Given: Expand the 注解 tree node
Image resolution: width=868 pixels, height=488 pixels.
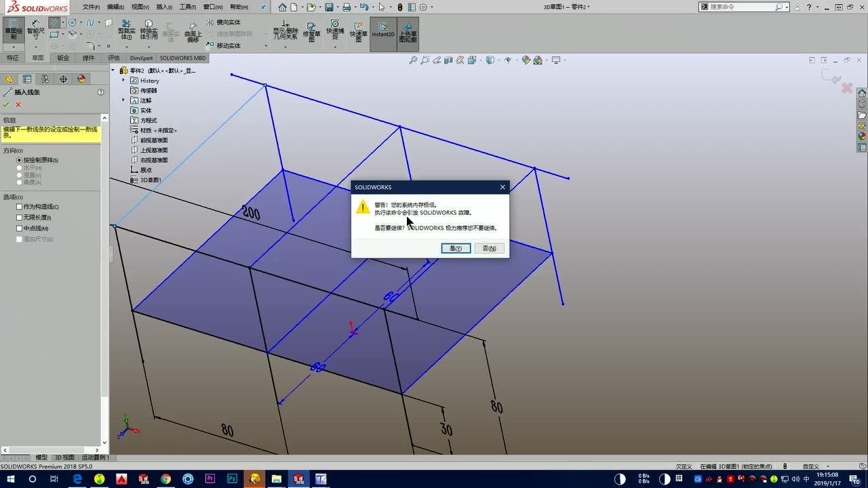Looking at the screenshot, I should pos(123,100).
